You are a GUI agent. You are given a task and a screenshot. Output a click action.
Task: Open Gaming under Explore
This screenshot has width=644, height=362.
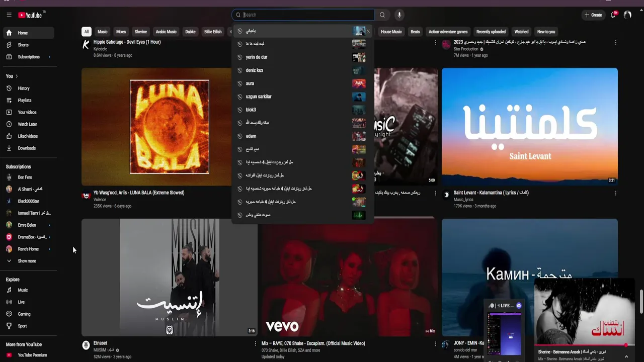click(29, 314)
